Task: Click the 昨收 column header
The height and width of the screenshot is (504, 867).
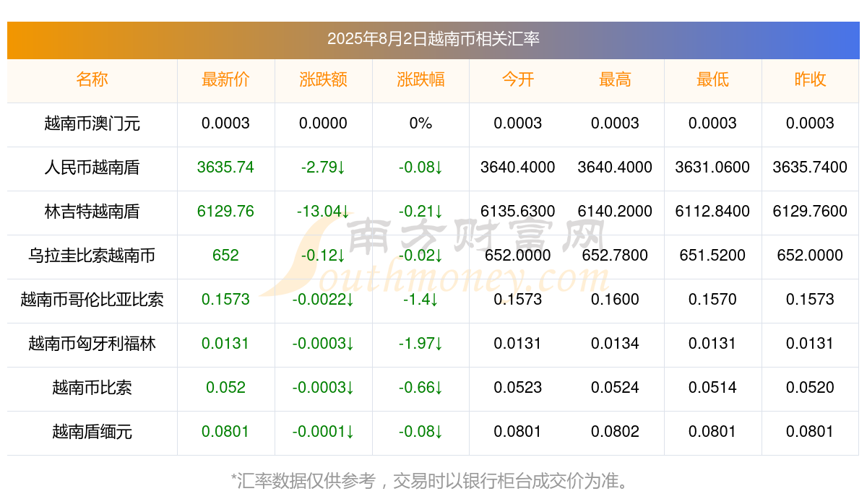Action: coord(810,79)
